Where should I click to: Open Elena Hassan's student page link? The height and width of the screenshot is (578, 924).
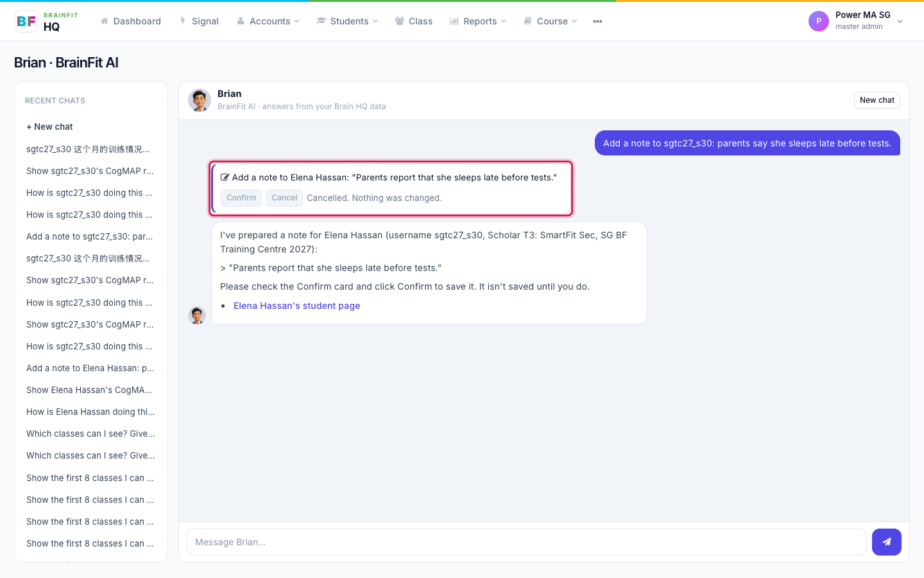296,306
